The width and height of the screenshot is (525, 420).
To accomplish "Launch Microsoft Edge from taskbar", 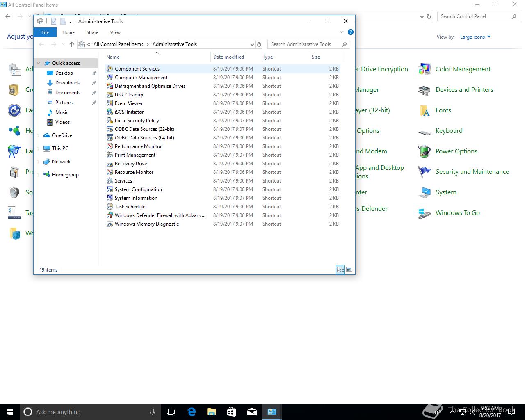I will click(x=192, y=412).
